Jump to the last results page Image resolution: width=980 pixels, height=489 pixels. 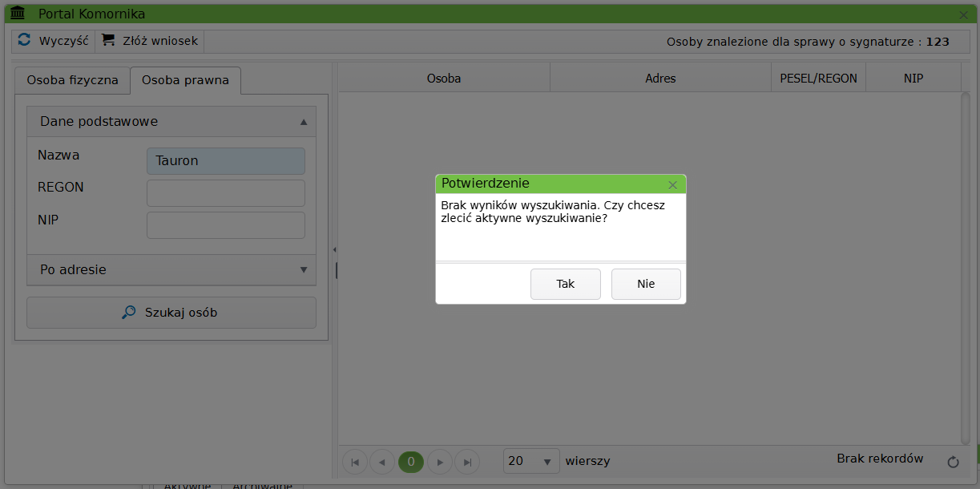pos(466,462)
